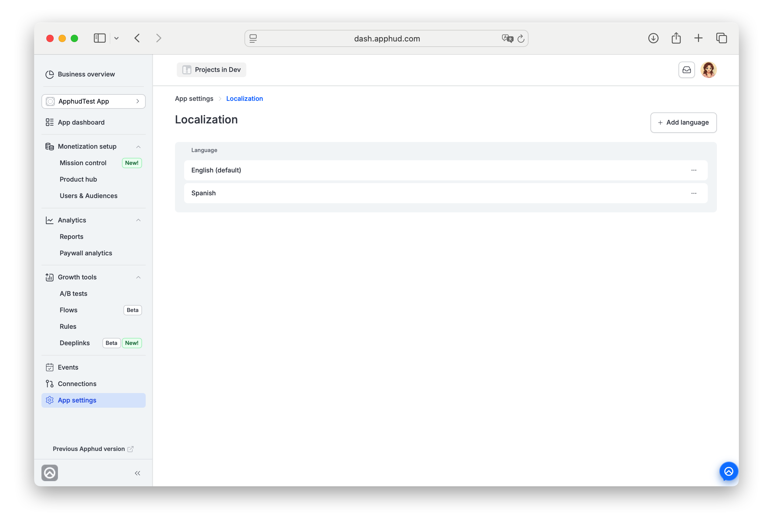Click the Projects in Dev building icon
Image resolution: width=773 pixels, height=532 pixels.
(187, 70)
